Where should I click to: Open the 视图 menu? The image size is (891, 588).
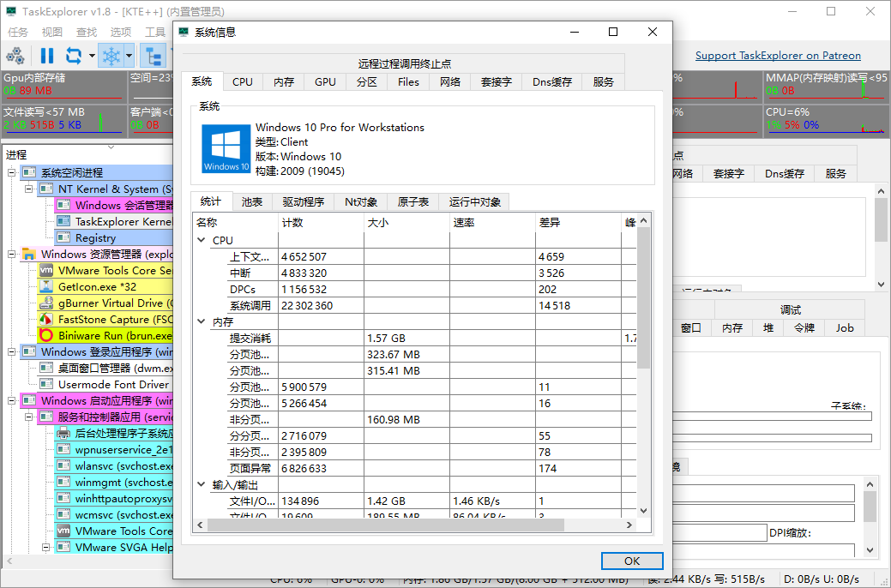tap(52, 33)
